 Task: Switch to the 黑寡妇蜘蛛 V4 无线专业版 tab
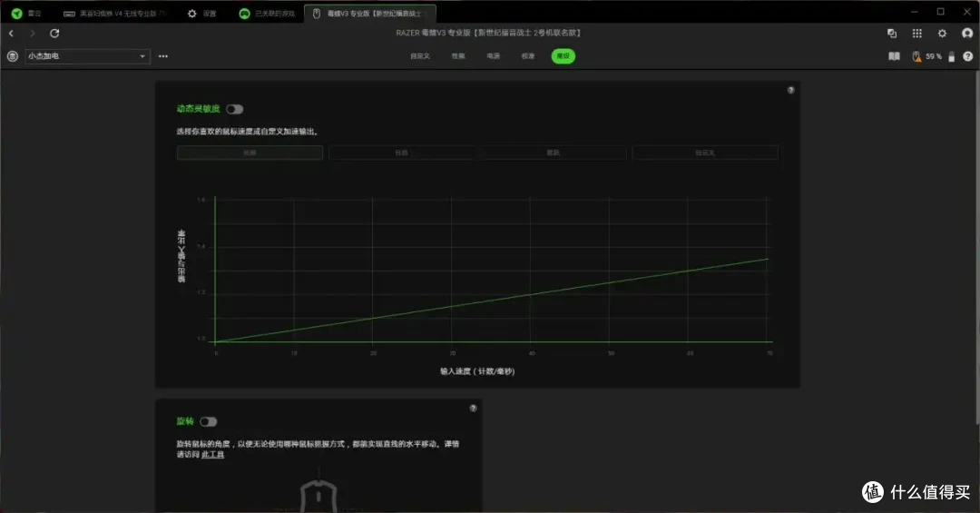[x=116, y=13]
